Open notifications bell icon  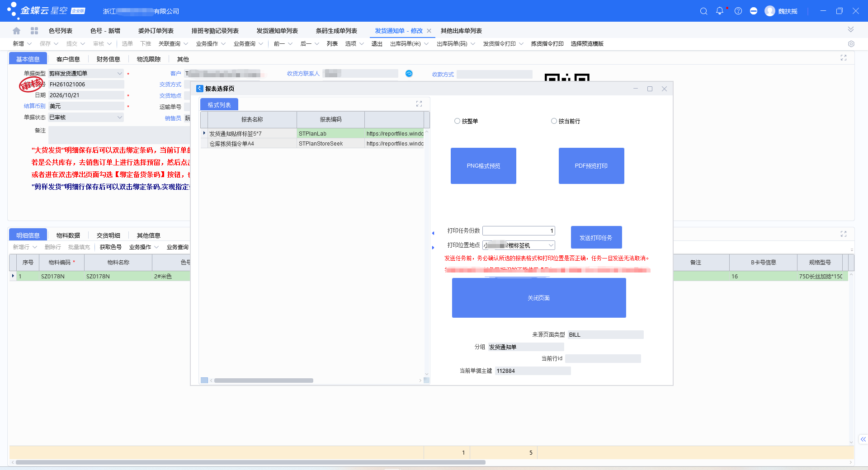pyautogui.click(x=720, y=11)
